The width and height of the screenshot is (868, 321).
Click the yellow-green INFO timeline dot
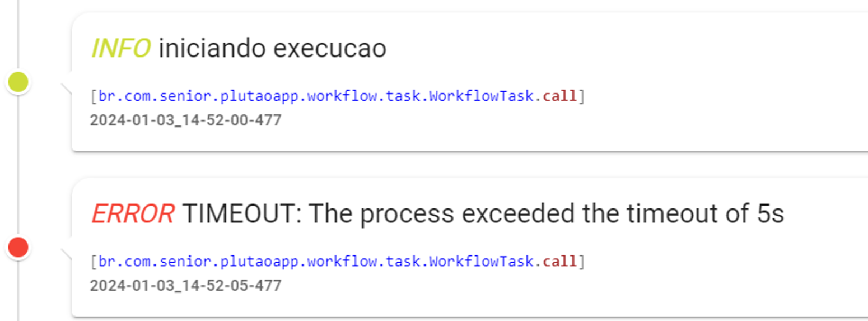click(x=18, y=82)
